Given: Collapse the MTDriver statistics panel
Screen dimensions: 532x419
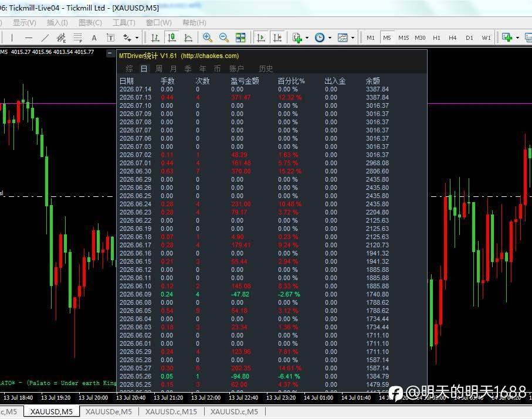Looking at the screenshot, I should click(x=110, y=53).
